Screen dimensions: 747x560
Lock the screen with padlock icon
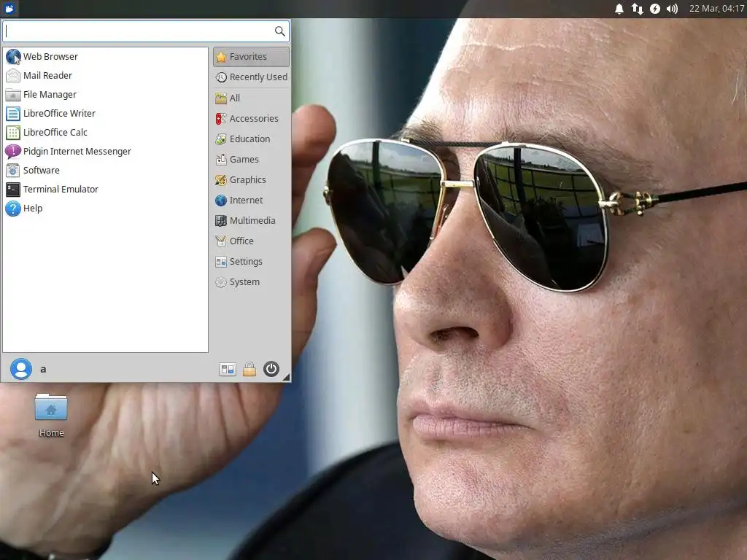coord(249,370)
